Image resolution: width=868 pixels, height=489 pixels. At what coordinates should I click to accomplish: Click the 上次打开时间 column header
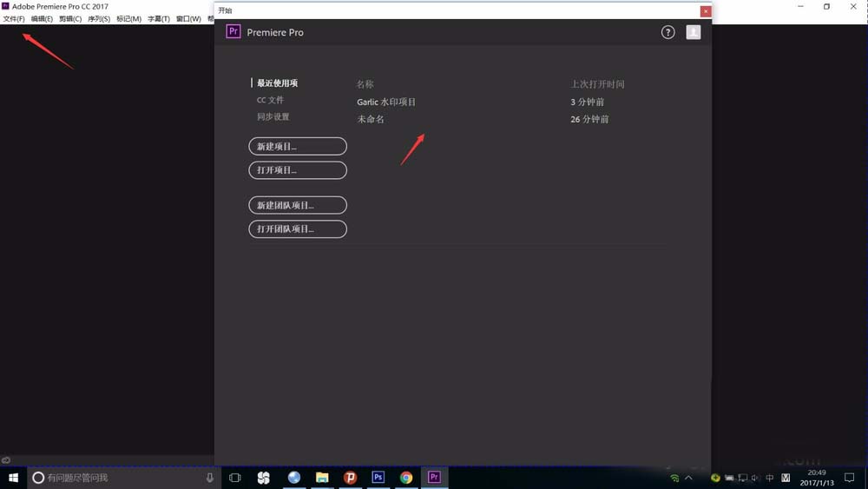598,84
